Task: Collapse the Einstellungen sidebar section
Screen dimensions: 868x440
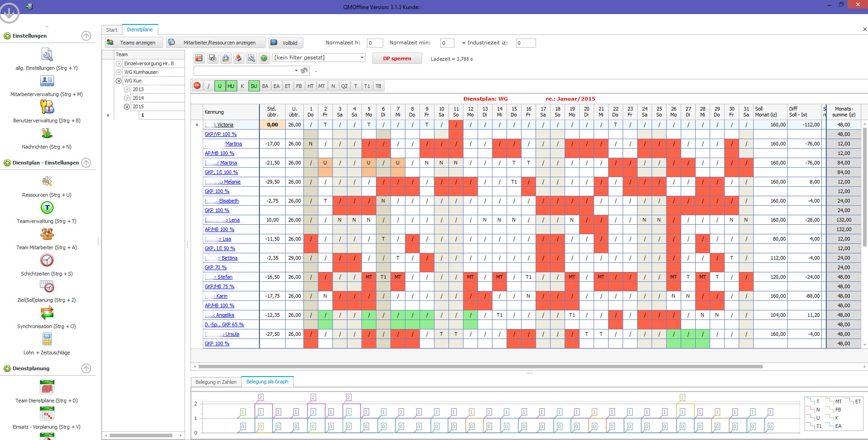Action: point(86,36)
